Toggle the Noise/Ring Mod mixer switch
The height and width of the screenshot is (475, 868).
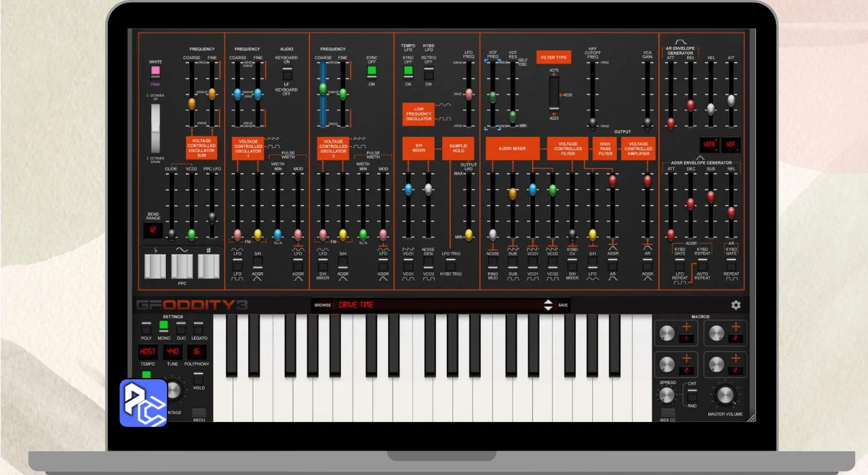(x=492, y=261)
